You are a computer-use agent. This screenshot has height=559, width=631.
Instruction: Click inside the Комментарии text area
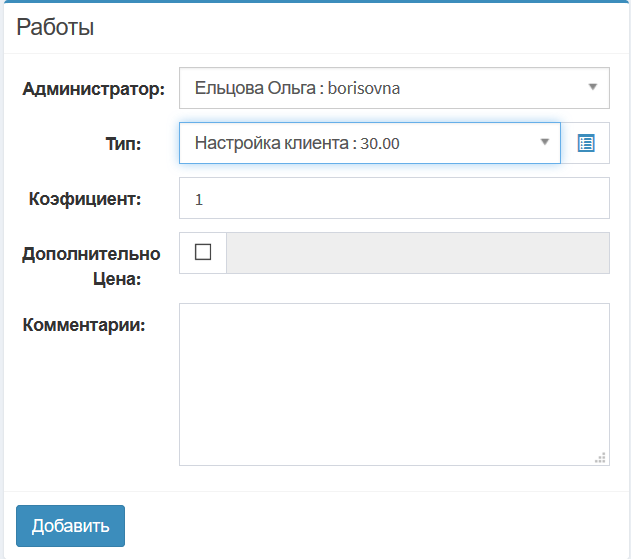coord(394,385)
